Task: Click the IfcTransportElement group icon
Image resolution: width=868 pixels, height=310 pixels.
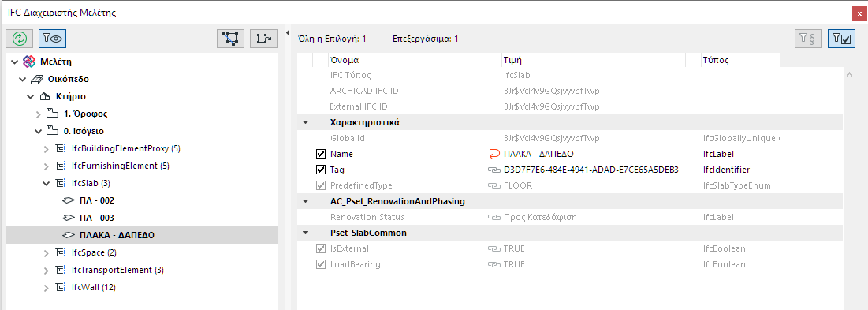Action: coord(61,270)
